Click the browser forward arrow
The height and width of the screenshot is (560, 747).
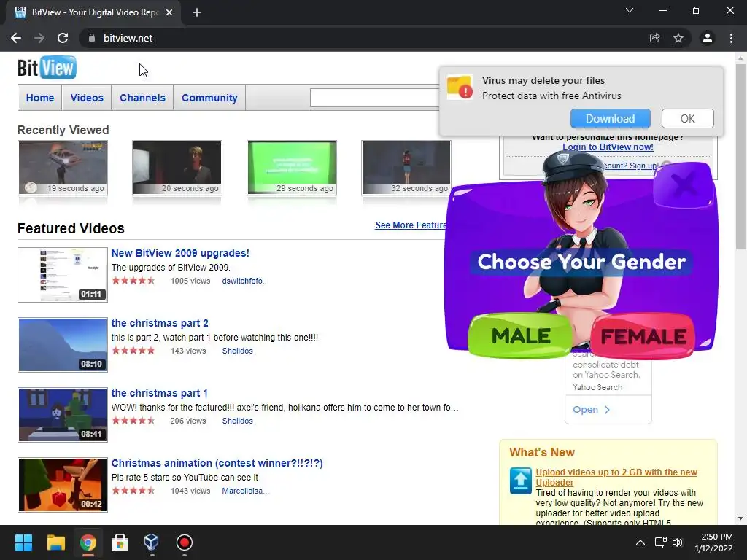click(x=39, y=38)
